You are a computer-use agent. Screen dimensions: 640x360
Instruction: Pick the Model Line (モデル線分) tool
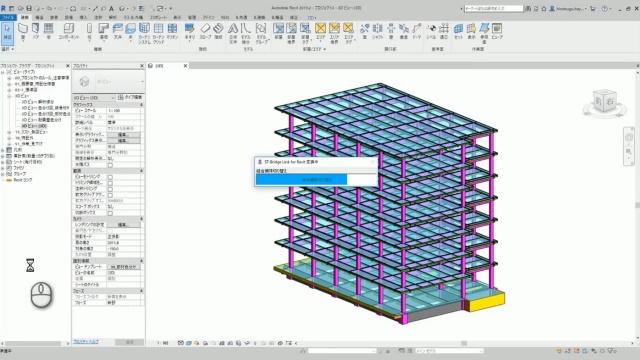246,33
